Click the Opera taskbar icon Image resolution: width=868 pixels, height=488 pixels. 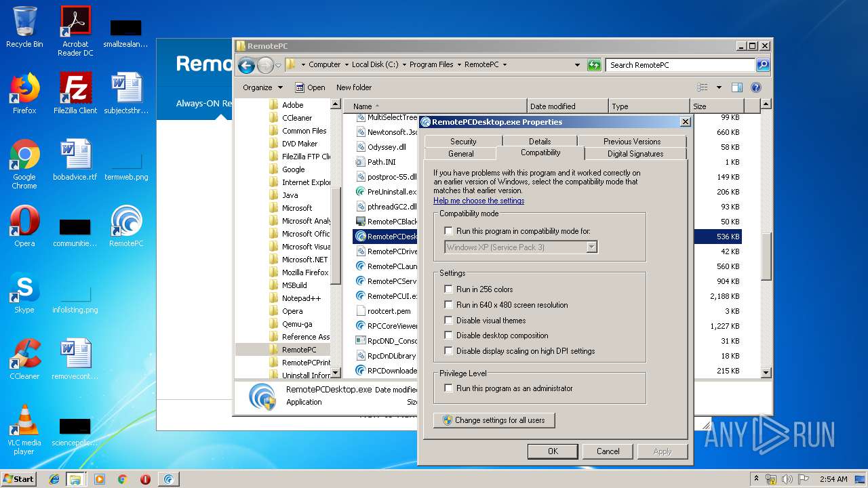[145, 479]
